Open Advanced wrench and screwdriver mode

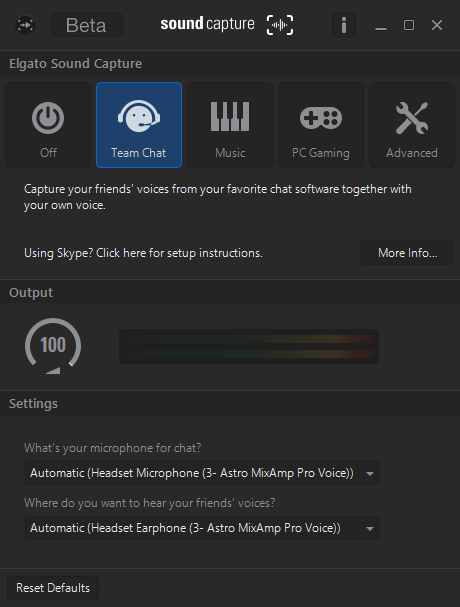tap(412, 125)
